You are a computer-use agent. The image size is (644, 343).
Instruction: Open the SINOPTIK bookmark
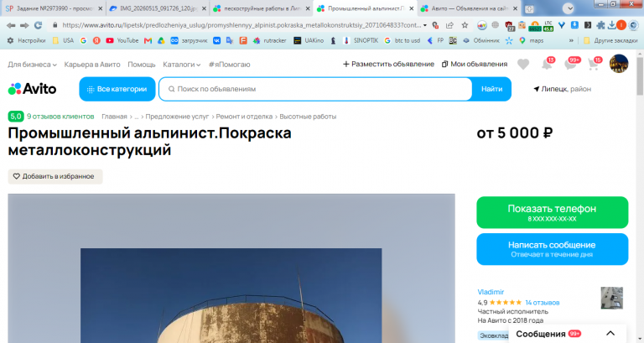[x=361, y=40]
